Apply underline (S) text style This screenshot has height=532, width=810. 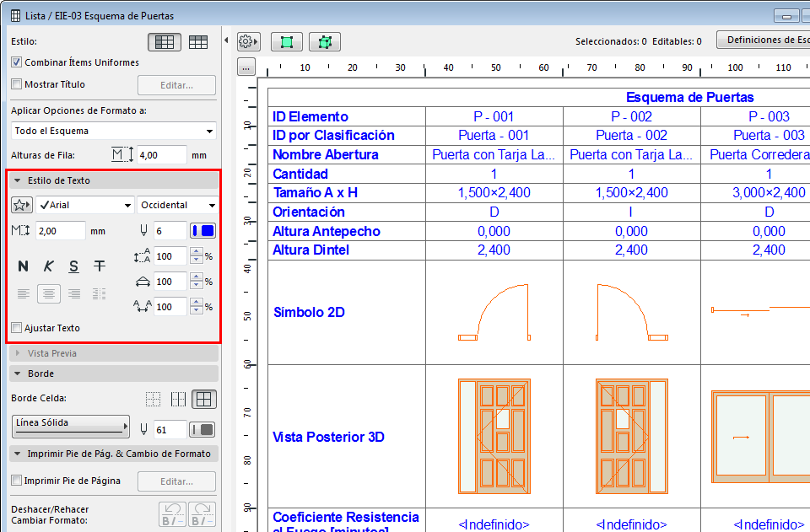[74, 266]
